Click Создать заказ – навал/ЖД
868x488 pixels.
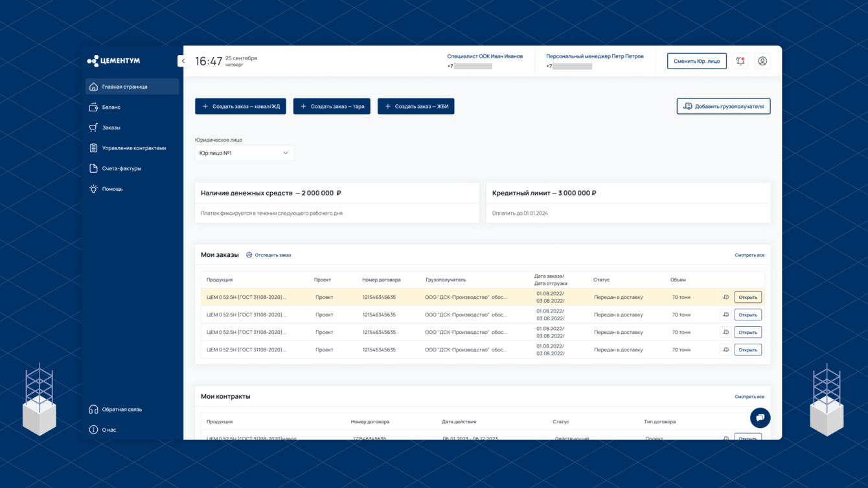[x=240, y=106]
